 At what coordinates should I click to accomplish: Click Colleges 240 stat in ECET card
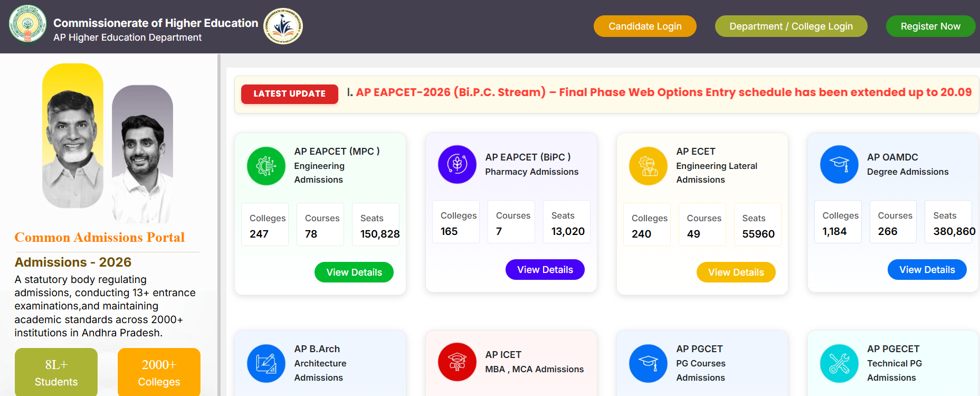[x=647, y=224]
